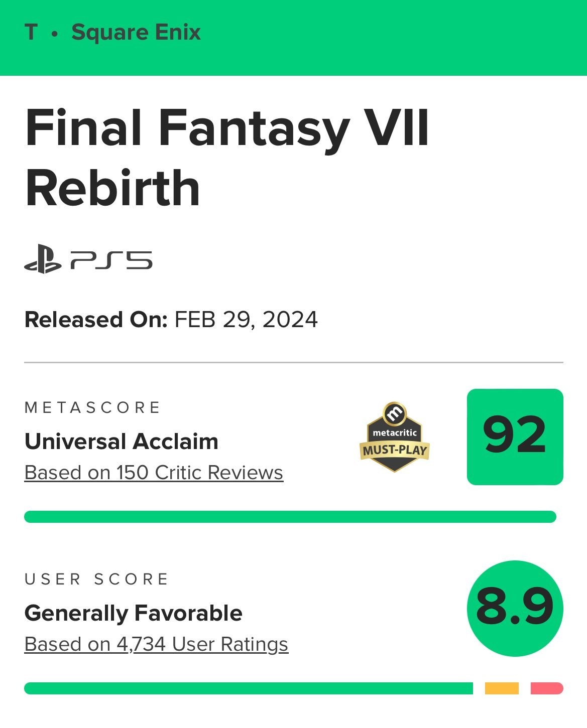587x728 pixels.
Task: Click the METASCORE heading
Action: click(92, 407)
